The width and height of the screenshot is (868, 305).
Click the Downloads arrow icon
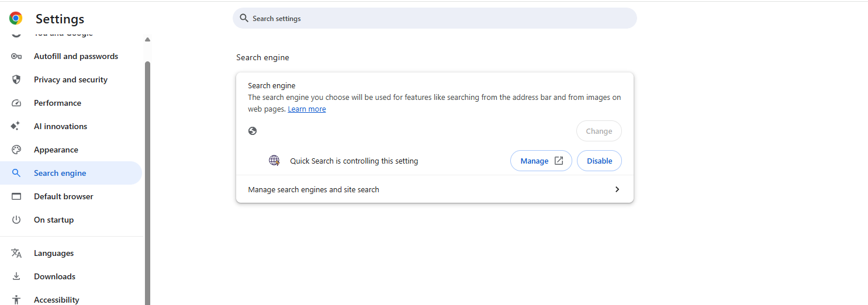16,276
